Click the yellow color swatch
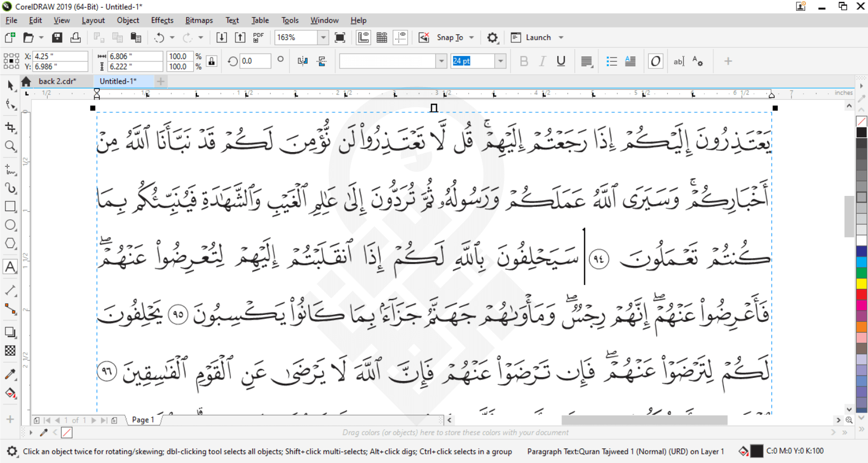868x463 pixels. coord(861,283)
